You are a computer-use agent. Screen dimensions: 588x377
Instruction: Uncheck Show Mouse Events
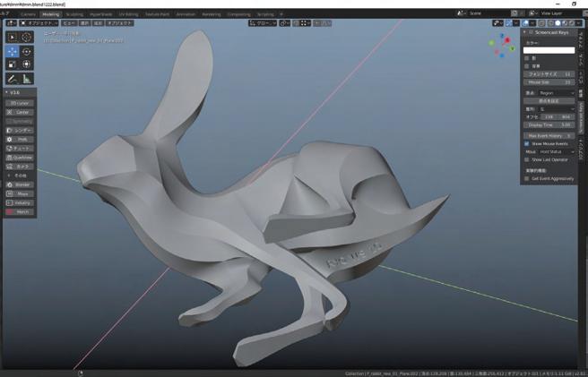click(526, 144)
